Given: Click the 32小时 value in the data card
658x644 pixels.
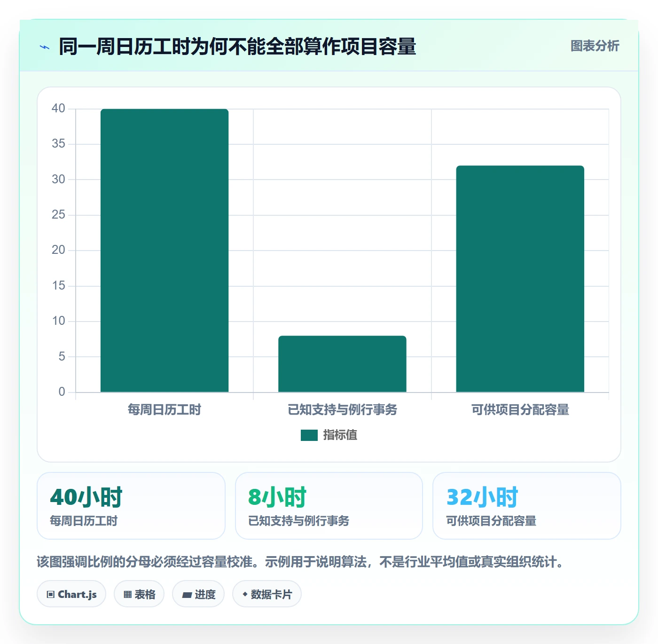Looking at the screenshot, I should click(482, 497).
